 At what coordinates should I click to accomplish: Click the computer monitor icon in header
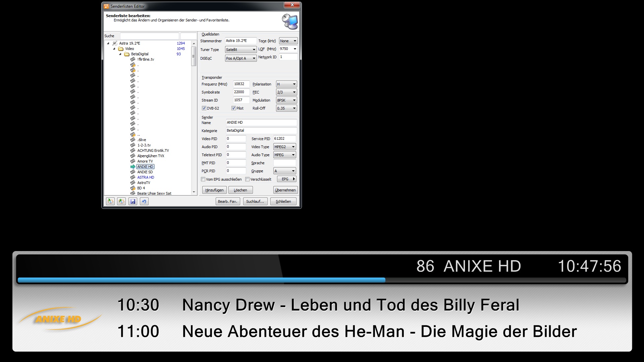(290, 21)
